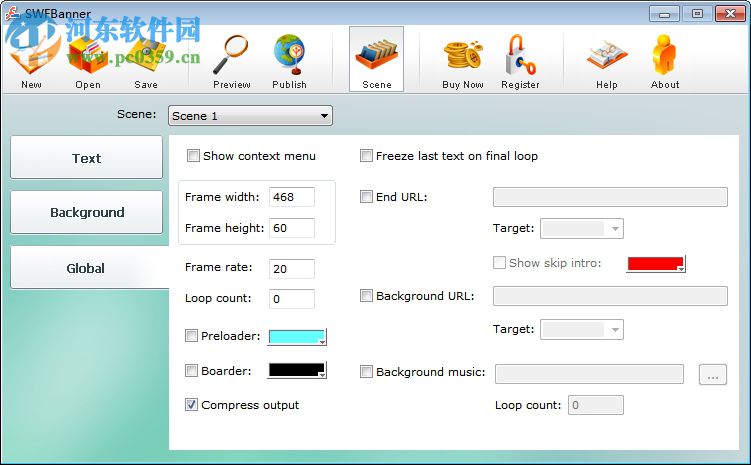Pick the black Boarder color
The width and height of the screenshot is (751, 465).
[297, 371]
